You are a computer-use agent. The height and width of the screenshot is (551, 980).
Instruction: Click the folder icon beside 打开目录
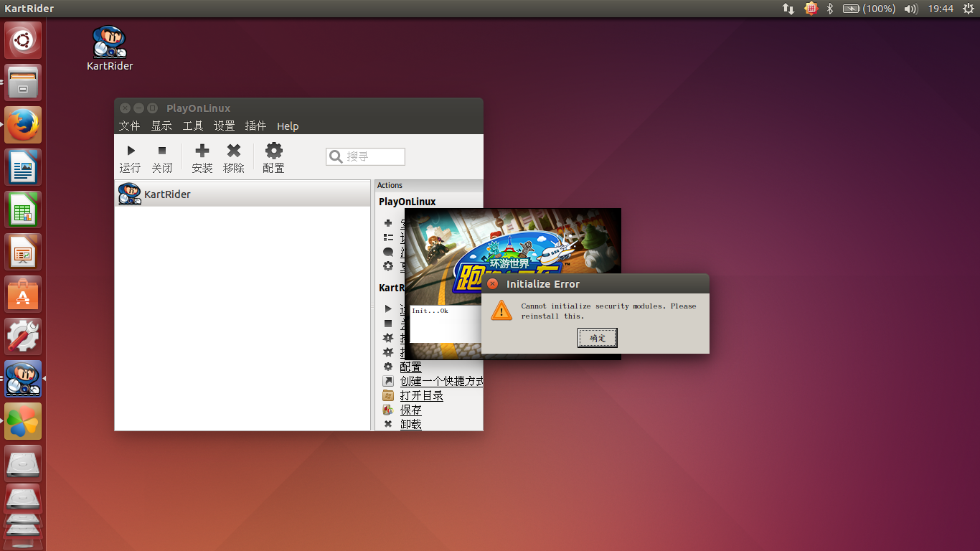tap(388, 395)
